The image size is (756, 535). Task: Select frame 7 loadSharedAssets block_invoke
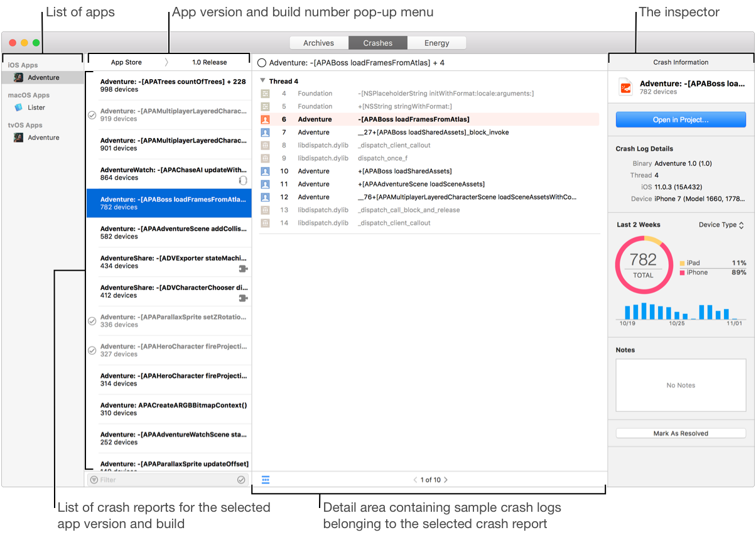tap(429, 132)
